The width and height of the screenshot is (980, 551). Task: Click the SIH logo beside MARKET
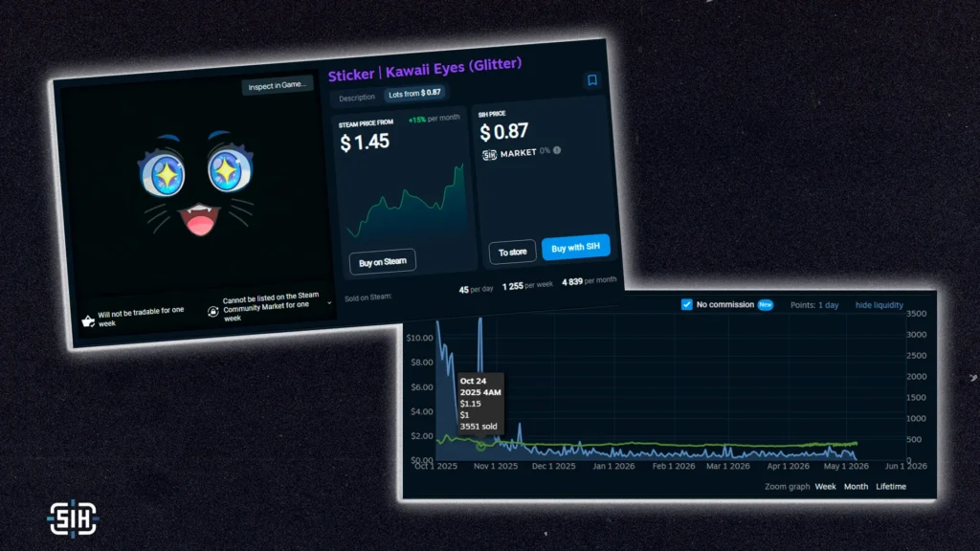coord(489,154)
